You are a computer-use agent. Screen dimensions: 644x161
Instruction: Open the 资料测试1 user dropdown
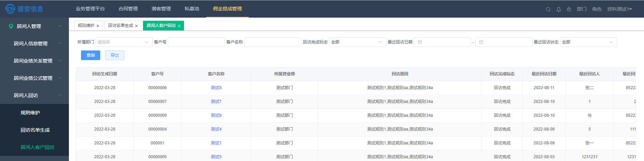coord(620,9)
